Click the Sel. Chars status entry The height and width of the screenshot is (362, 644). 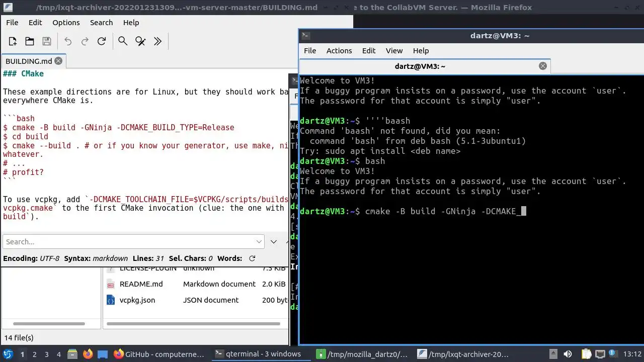point(191,258)
